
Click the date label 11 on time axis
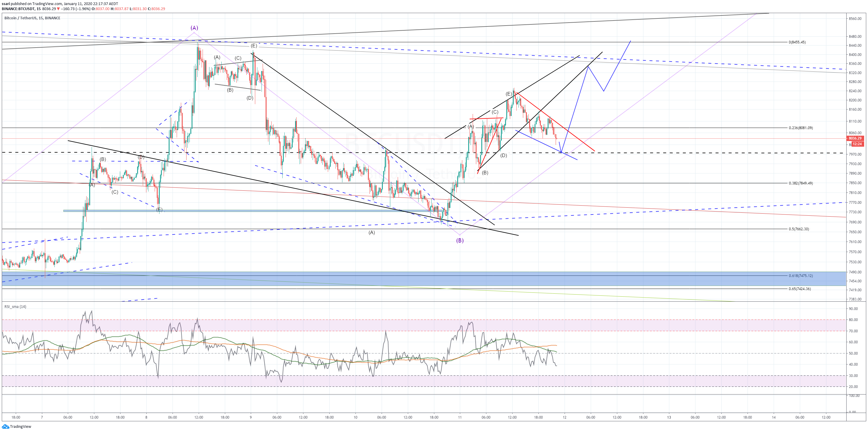click(460, 417)
